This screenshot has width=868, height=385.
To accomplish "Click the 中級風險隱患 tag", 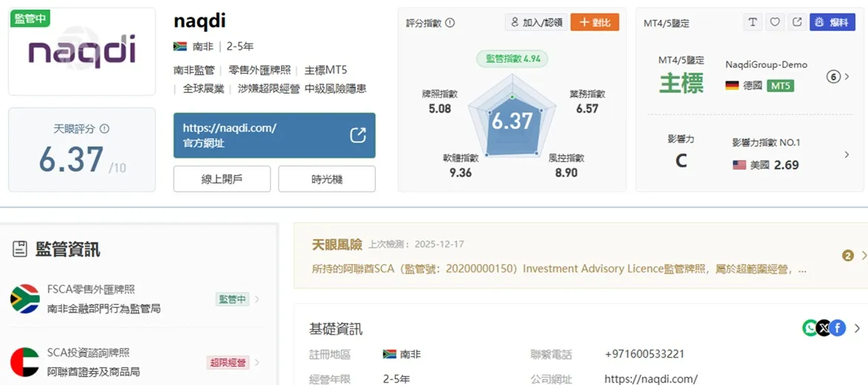I will [335, 89].
